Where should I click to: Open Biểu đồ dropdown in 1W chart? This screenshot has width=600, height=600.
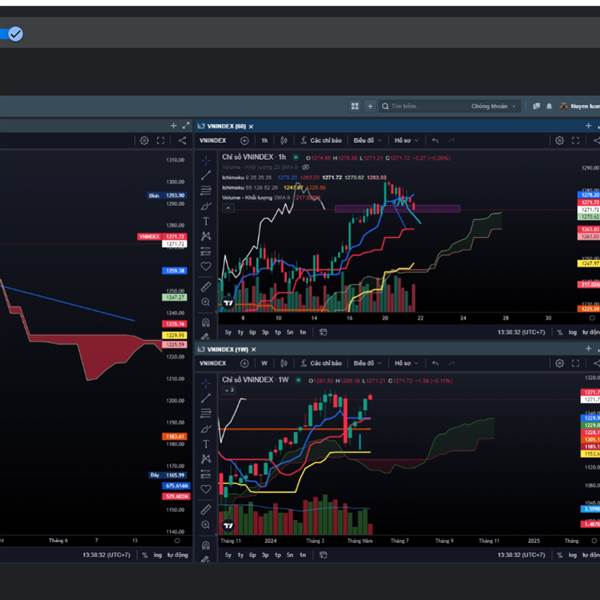click(x=367, y=363)
